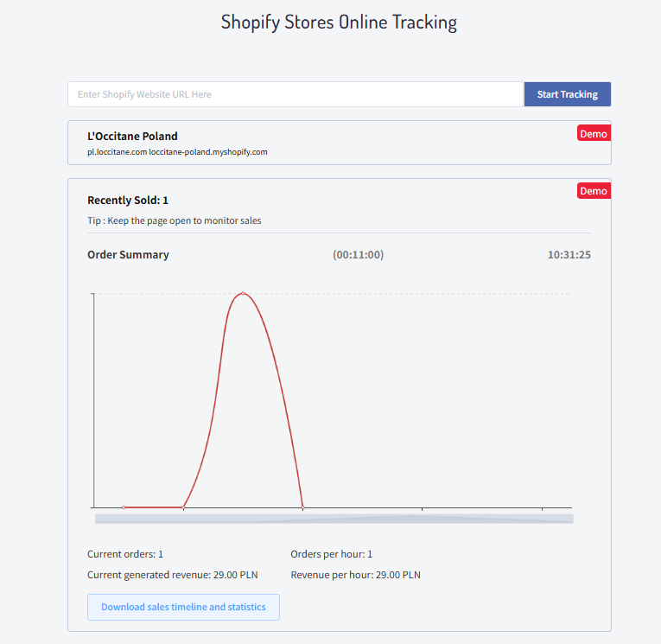Click Revenue per hour: 29.00 PLN

point(355,575)
